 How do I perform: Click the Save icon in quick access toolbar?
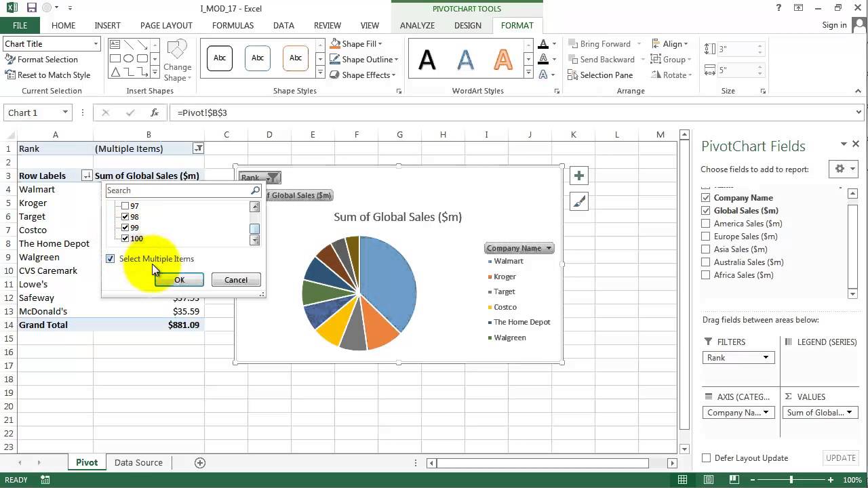(x=31, y=8)
